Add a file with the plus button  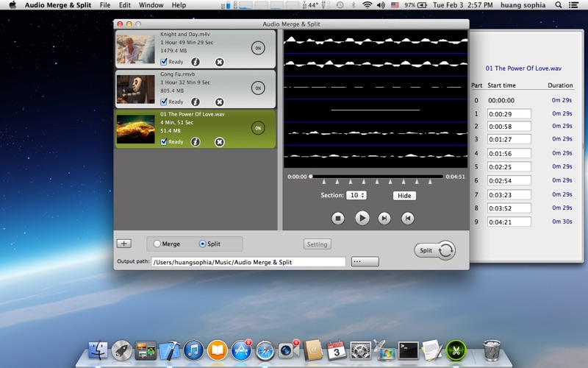tap(124, 244)
